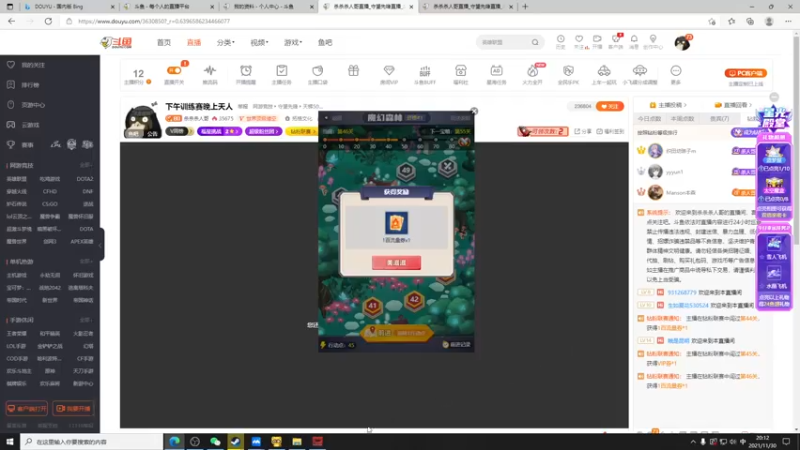Open the WeChat taskbar icon

point(215,441)
